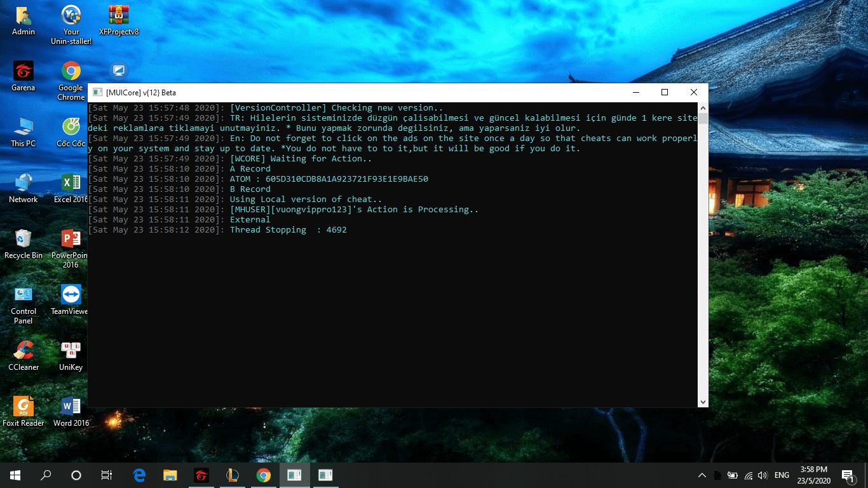The width and height of the screenshot is (868, 488).
Task: Click the "[MUICore] v{12} Beta" window title
Action: tap(141, 93)
